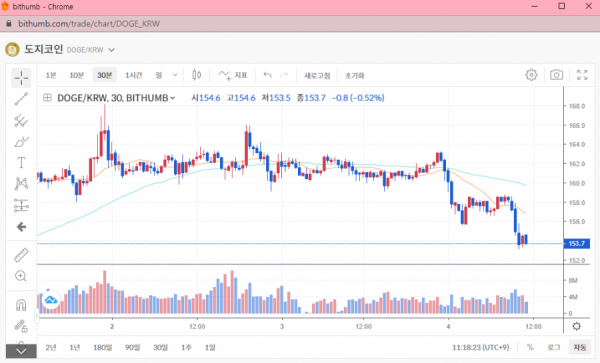This screenshot has width=600, height=363.
Task: Open chart settings gear in top toolbar
Action: (531, 75)
